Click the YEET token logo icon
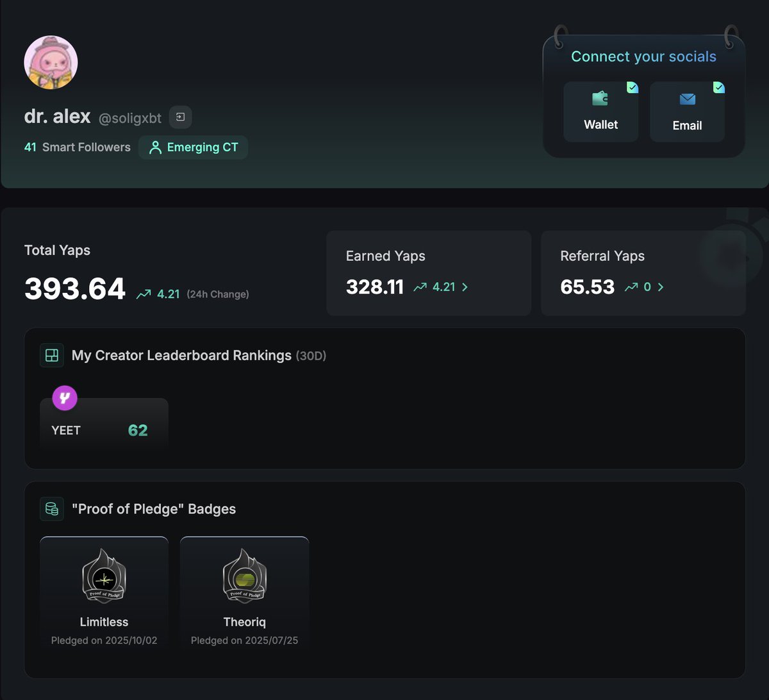This screenshot has height=700, width=769. click(x=63, y=398)
